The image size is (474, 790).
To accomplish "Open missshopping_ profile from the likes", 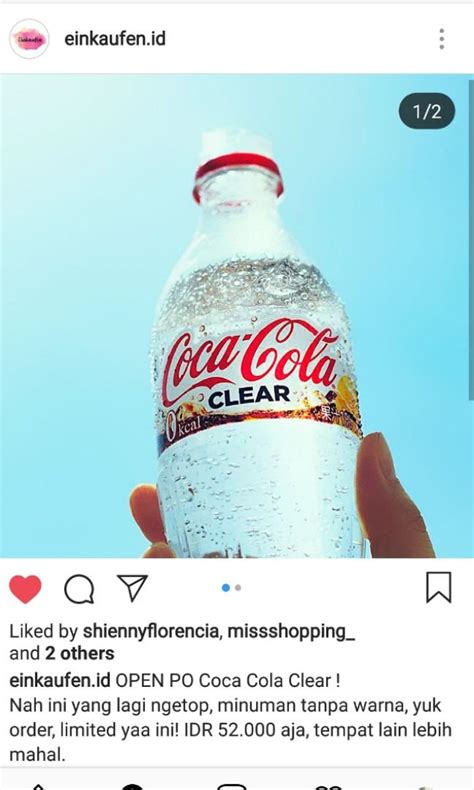I will pyautogui.click(x=291, y=631).
